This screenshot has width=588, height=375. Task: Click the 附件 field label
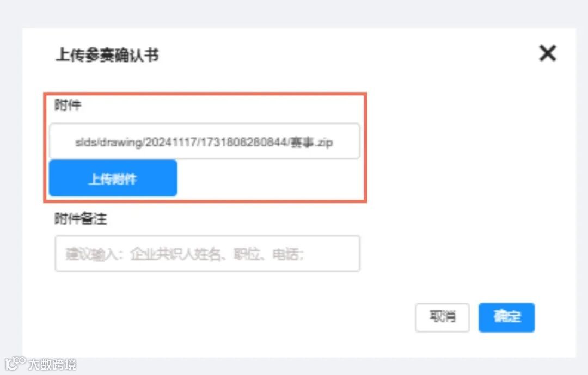tap(68, 104)
